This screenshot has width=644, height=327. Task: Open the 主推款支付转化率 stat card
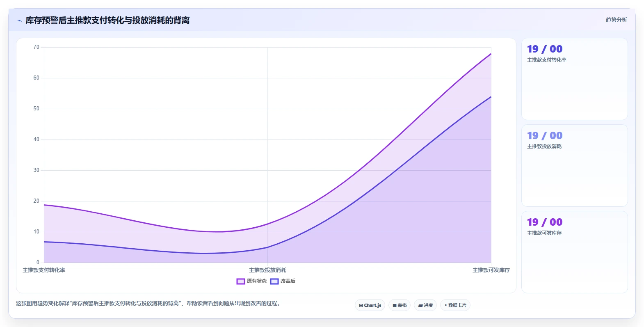(x=575, y=79)
